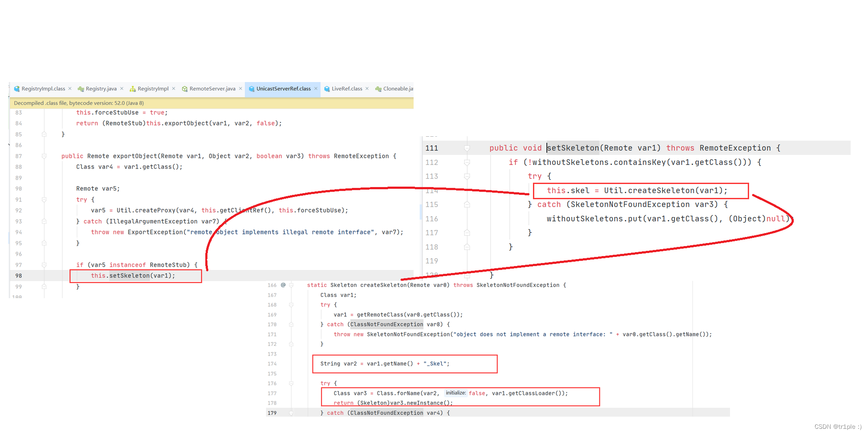
Task: Click RegistryImpl.class tab's file icon
Action: click(x=16, y=89)
